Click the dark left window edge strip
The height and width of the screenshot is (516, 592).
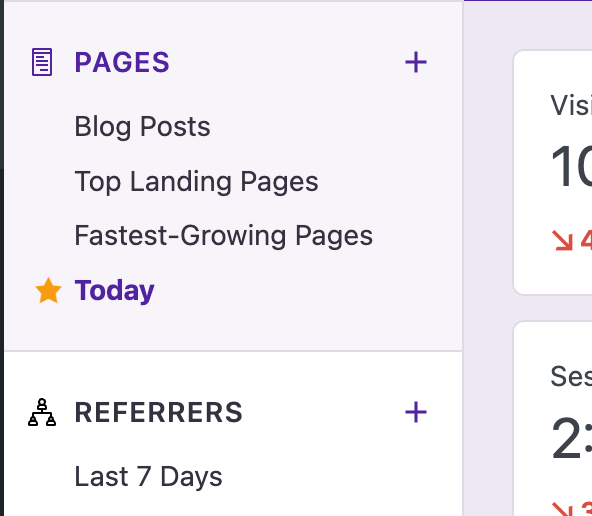click(2, 258)
